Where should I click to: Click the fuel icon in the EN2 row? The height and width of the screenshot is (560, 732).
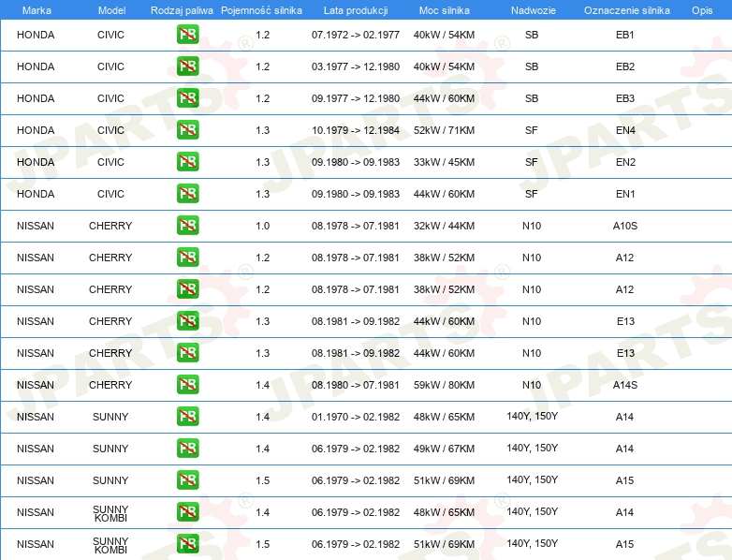187,162
